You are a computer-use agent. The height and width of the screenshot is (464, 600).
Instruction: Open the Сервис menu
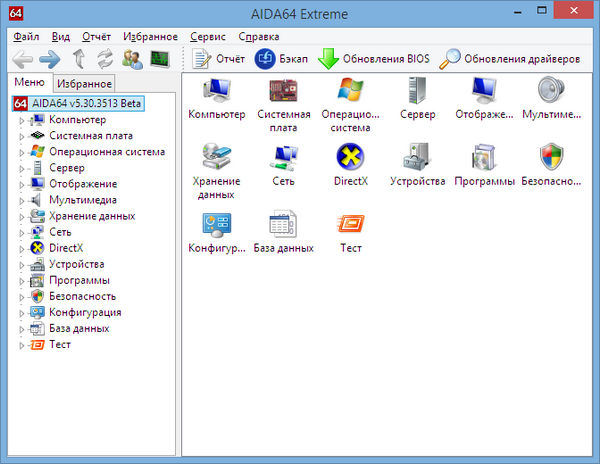pos(207,36)
